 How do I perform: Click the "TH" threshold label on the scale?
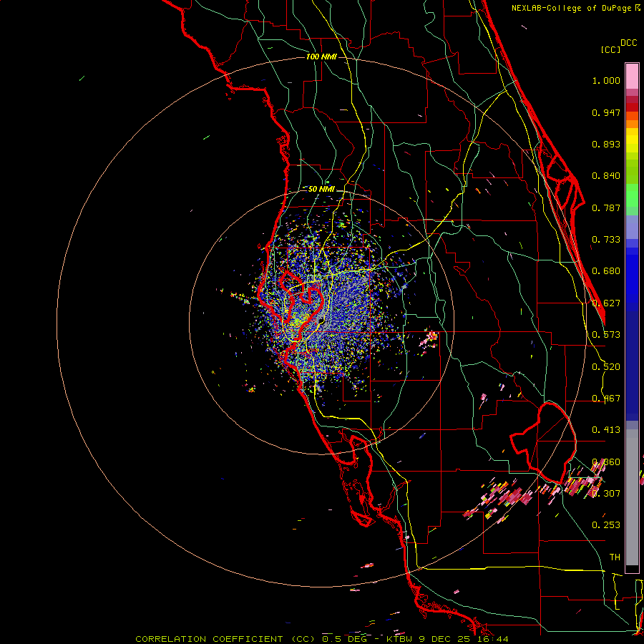tap(615, 557)
